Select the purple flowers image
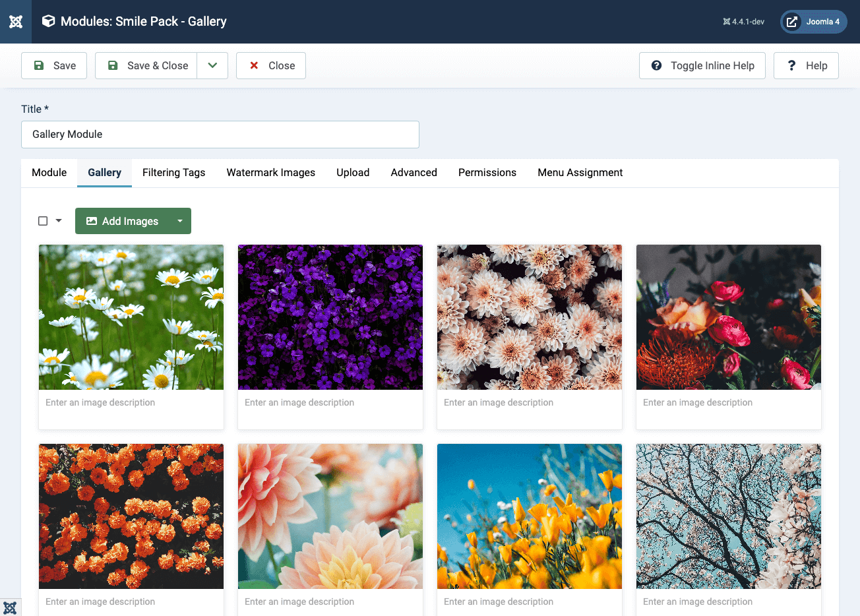This screenshot has height=616, width=860. 330,317
